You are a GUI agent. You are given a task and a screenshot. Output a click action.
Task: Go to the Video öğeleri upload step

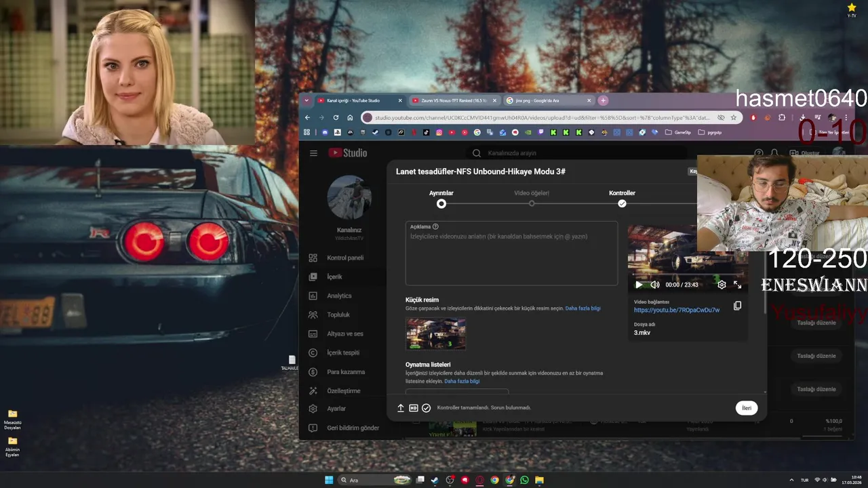tap(532, 199)
